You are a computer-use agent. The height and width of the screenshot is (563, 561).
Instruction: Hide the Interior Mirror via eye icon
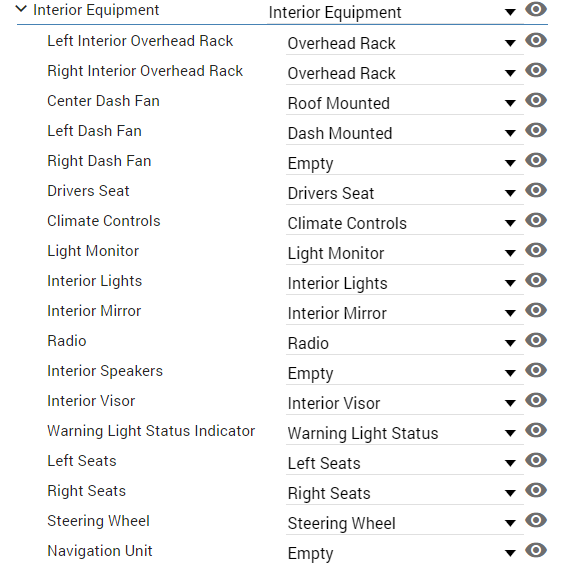[x=536, y=310]
